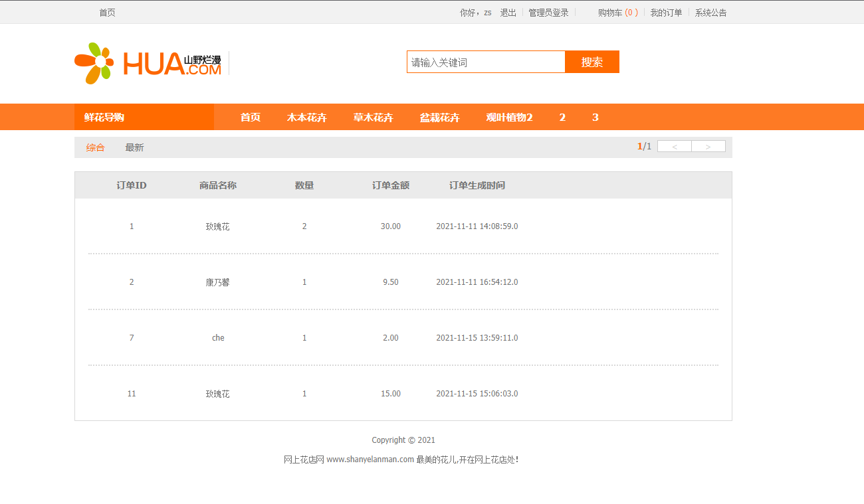Focus the keyword search input field

coord(486,62)
